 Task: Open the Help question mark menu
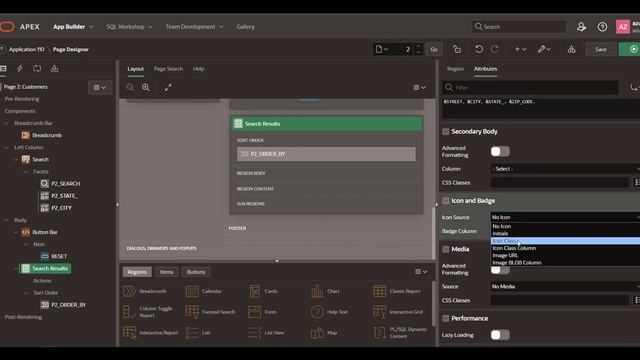point(602,27)
